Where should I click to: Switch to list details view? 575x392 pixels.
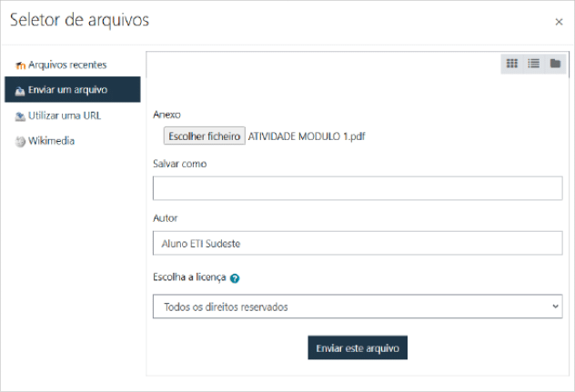pos(534,64)
